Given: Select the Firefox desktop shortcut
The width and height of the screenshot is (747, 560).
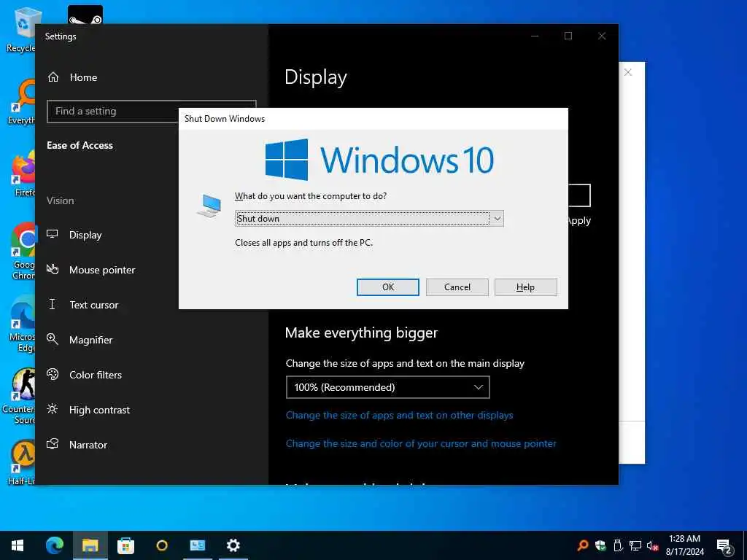Looking at the screenshot, I should 23,174.
